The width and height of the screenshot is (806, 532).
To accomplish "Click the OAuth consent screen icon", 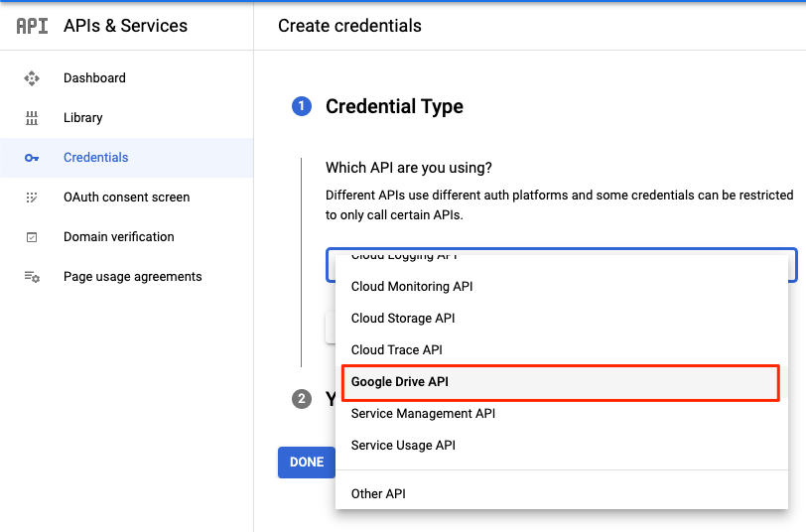I will (32, 198).
